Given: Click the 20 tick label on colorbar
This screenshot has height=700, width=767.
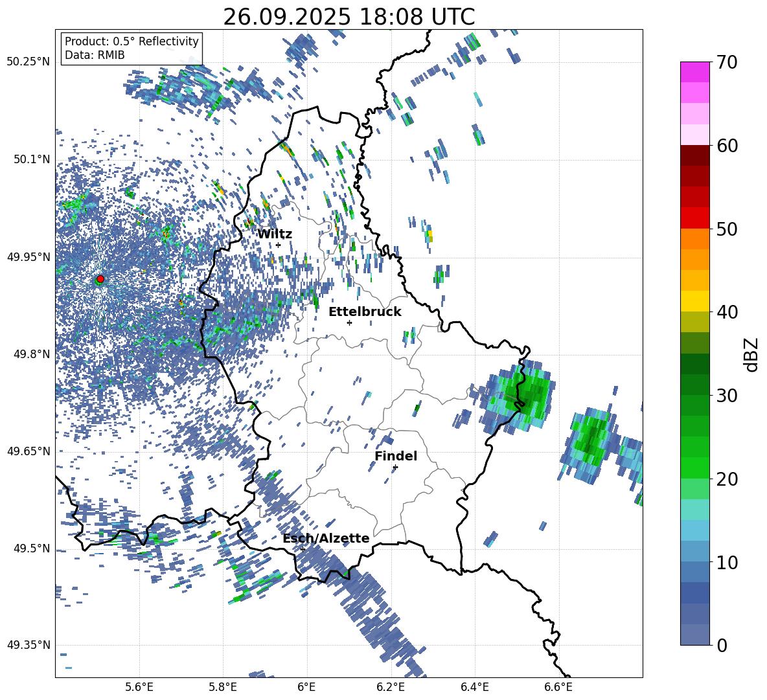Looking at the screenshot, I should point(726,479).
